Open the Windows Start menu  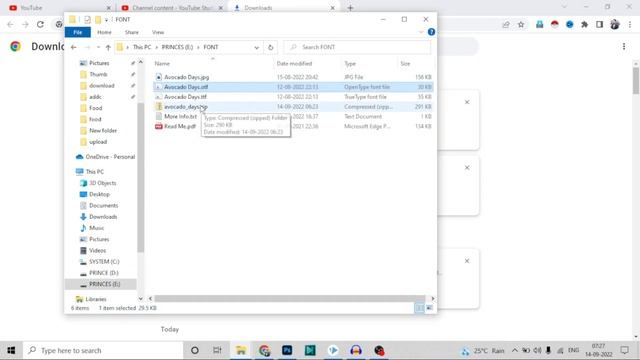click(11, 350)
